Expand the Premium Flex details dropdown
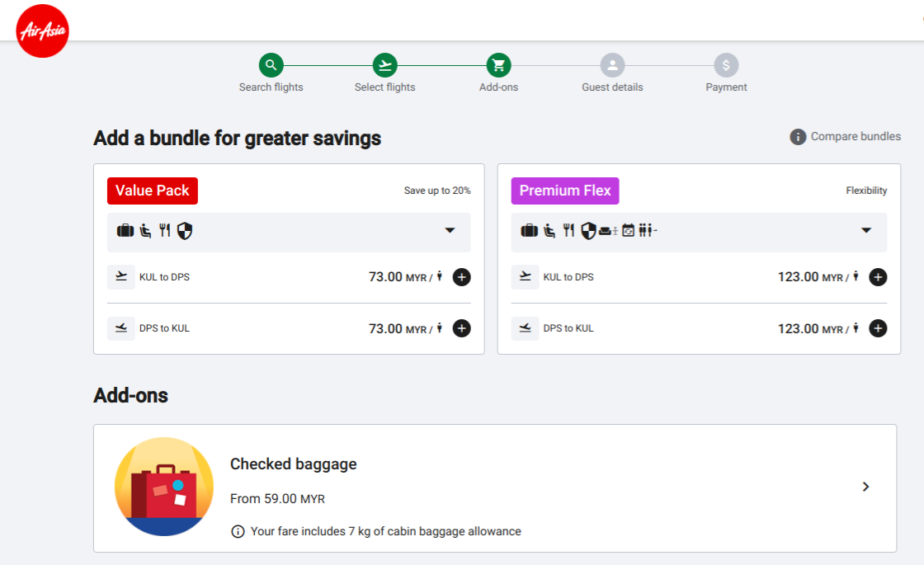 click(x=866, y=231)
